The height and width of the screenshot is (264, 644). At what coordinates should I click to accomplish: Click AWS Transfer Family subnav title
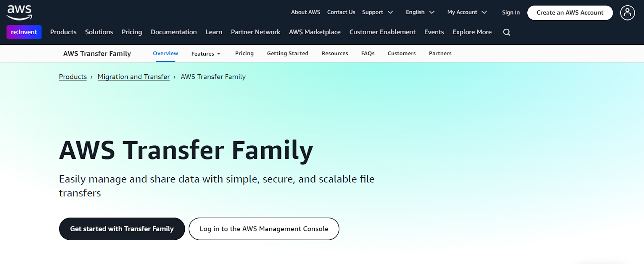click(97, 54)
